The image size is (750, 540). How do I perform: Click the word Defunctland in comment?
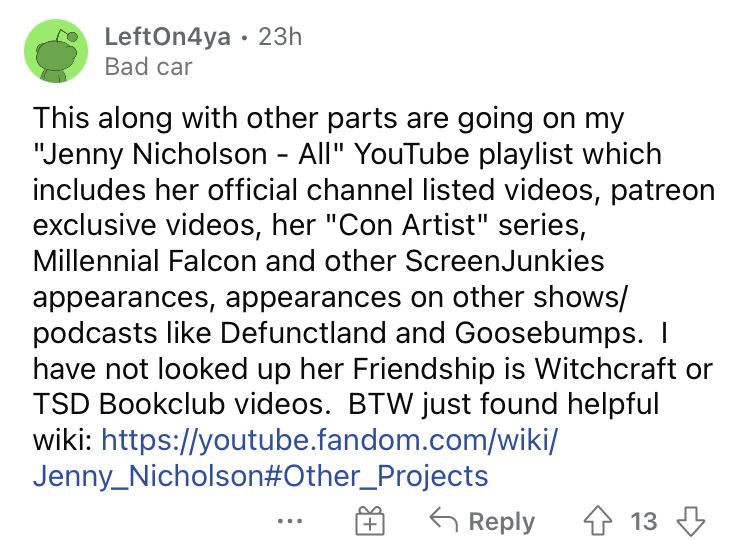point(303,332)
